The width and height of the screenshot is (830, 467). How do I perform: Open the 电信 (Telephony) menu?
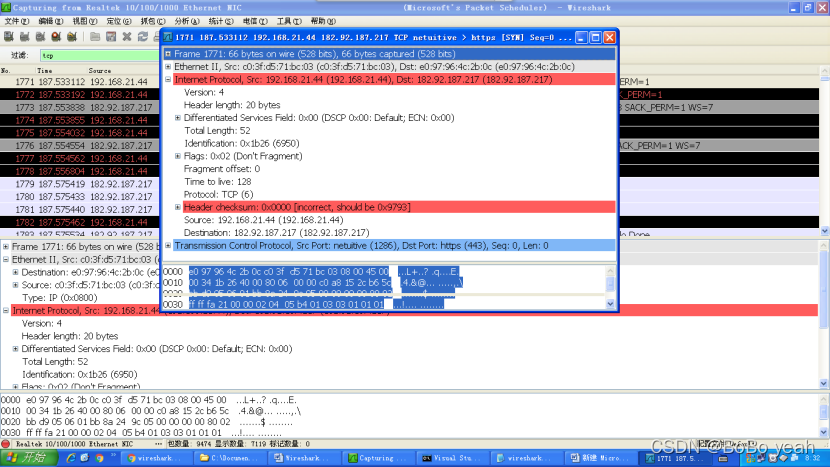(x=255, y=21)
